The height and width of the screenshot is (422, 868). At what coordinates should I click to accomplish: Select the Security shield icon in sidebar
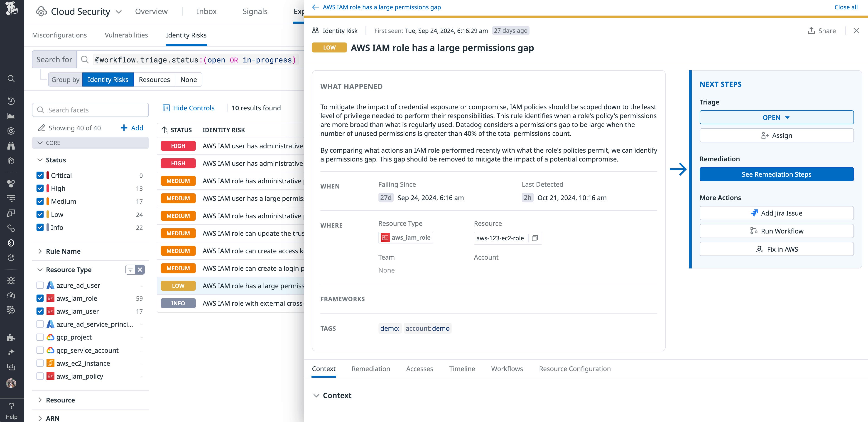point(11,243)
